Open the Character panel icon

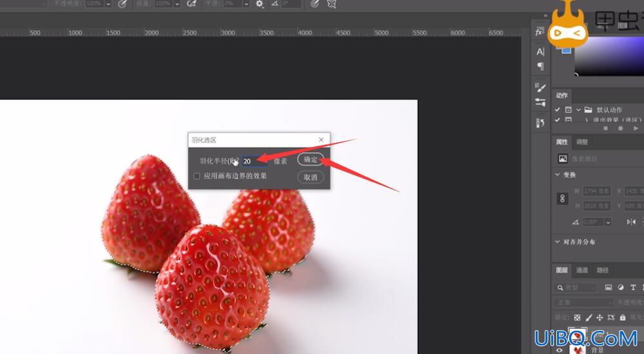coord(540,52)
